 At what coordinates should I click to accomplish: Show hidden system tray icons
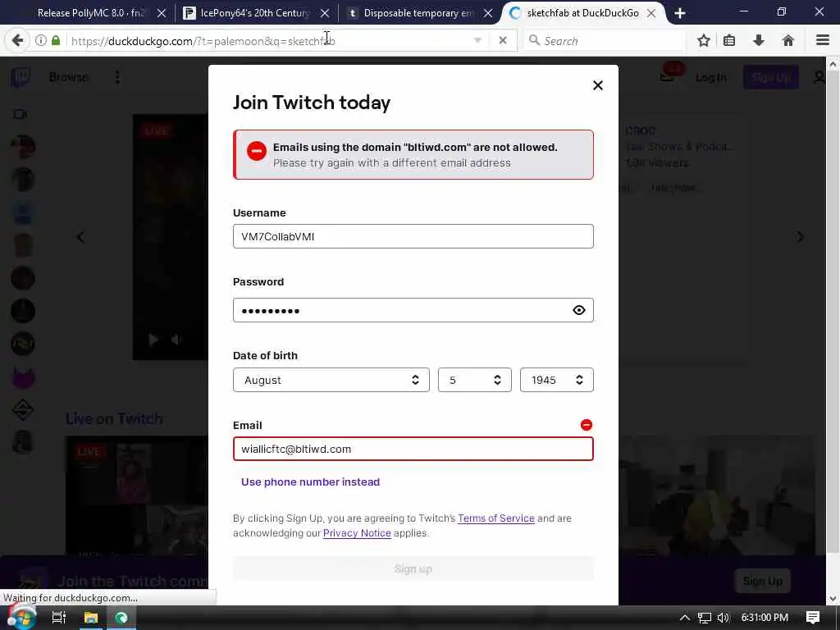[x=685, y=618]
